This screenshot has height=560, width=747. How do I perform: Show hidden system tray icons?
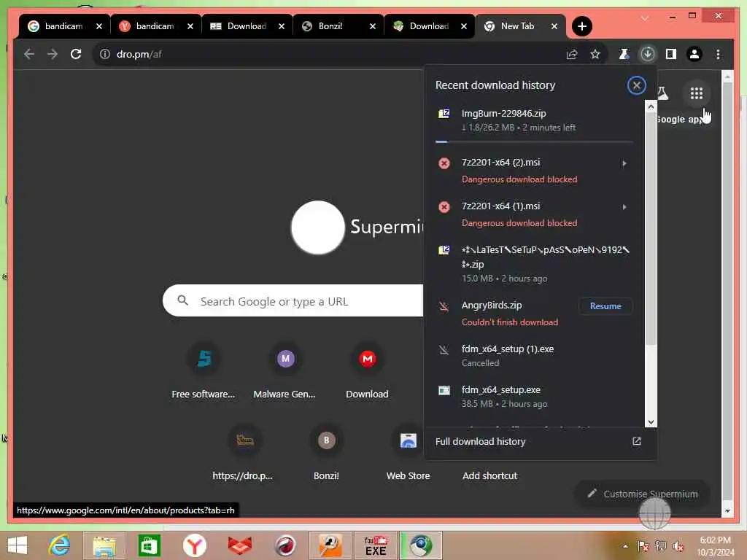coord(625,546)
